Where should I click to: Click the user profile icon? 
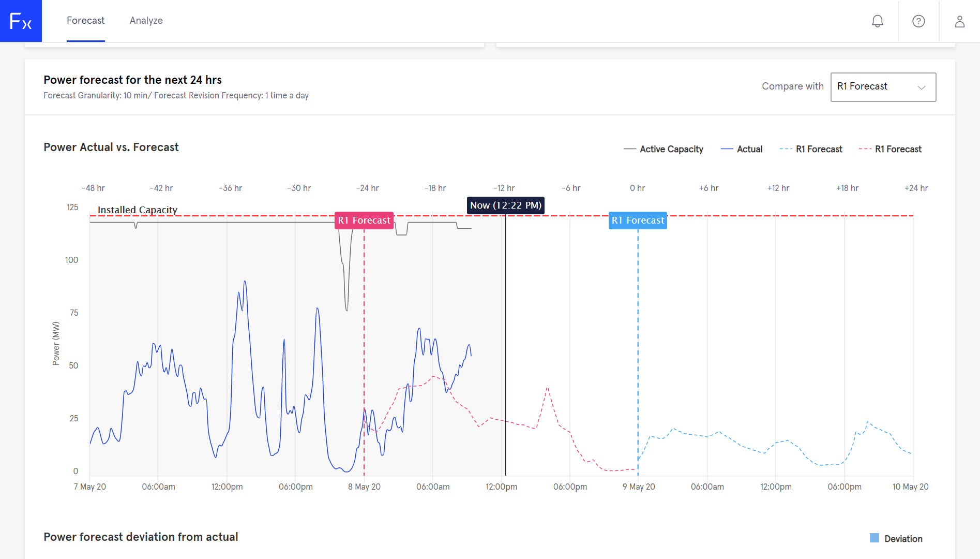coord(960,21)
